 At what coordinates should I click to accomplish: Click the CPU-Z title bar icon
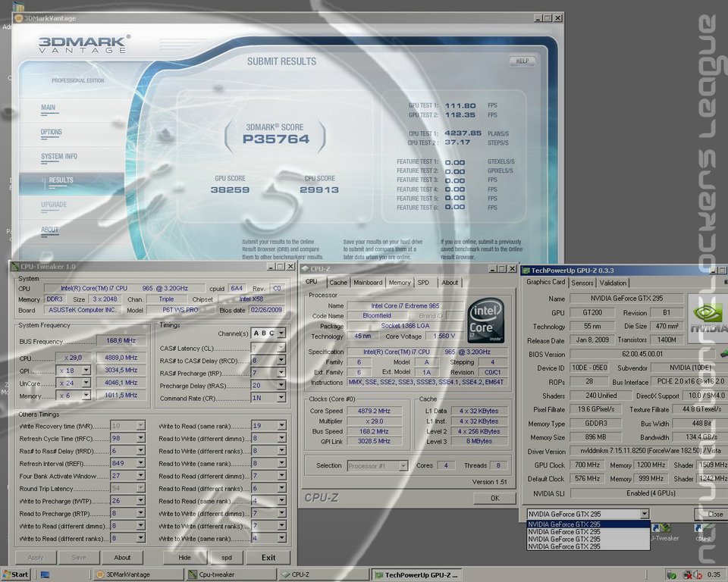[x=305, y=269]
